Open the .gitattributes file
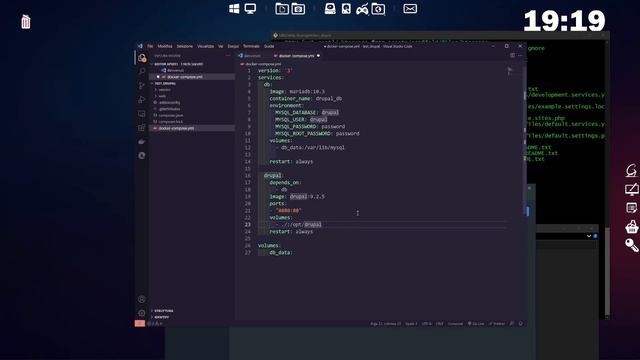Image resolution: width=640 pixels, height=360 pixels. [x=169, y=109]
